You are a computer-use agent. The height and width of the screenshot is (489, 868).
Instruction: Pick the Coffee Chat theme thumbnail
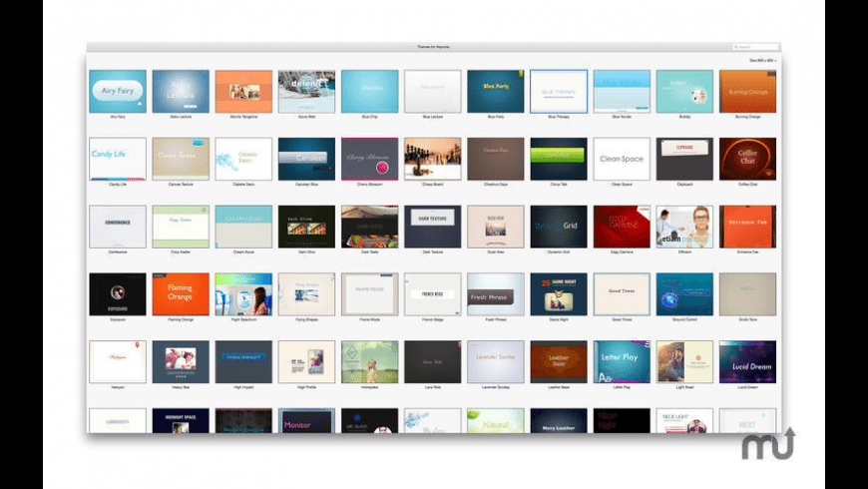click(x=747, y=159)
